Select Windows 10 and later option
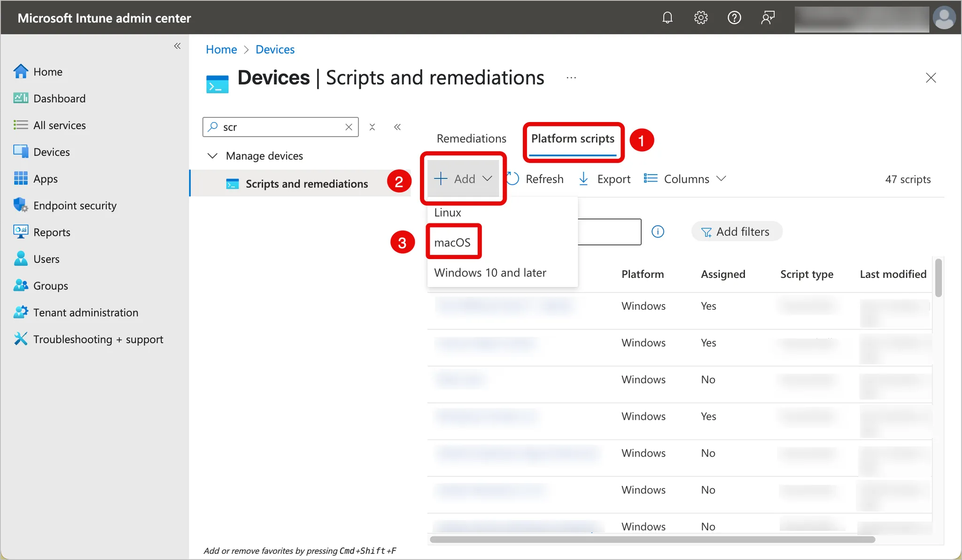 (x=490, y=273)
